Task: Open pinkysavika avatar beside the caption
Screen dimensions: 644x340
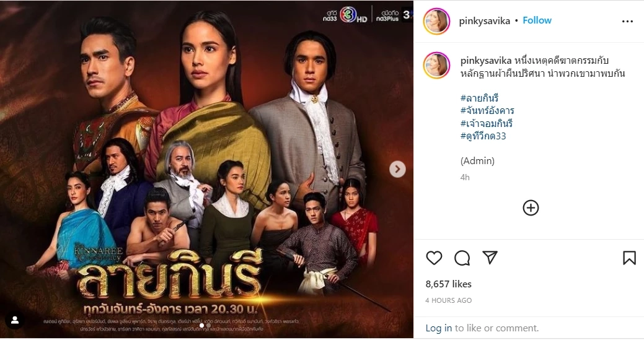Action: pyautogui.click(x=437, y=65)
